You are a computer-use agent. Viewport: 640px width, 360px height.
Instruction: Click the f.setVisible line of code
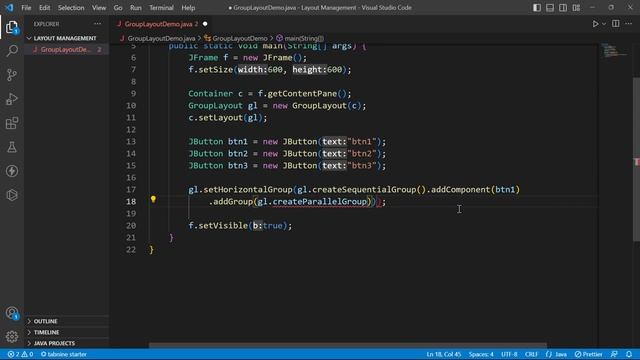point(240,226)
